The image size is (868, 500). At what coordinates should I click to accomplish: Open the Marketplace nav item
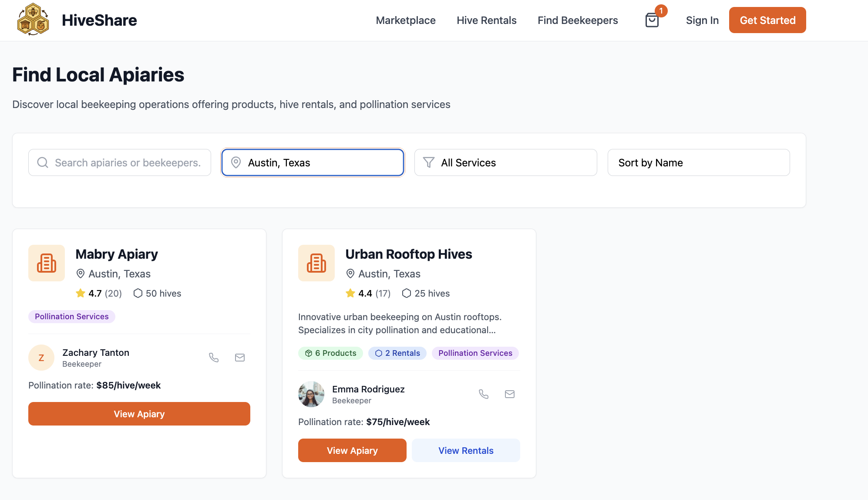pyautogui.click(x=406, y=20)
